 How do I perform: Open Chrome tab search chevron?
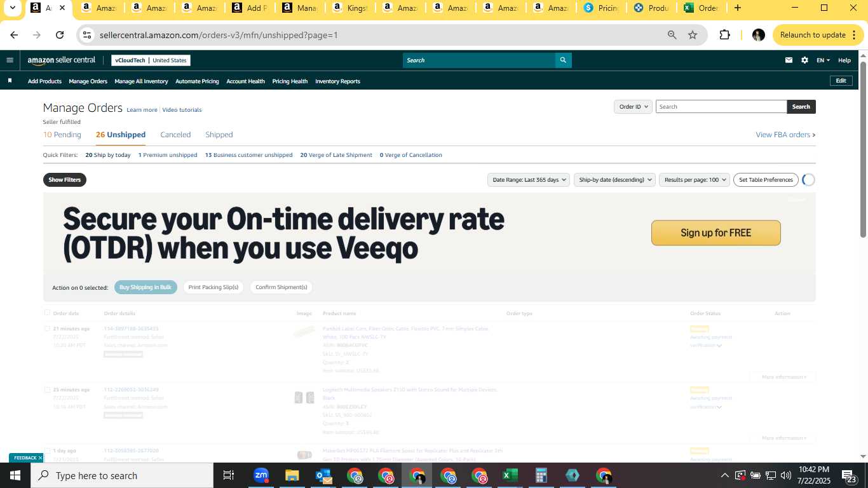tap(12, 8)
